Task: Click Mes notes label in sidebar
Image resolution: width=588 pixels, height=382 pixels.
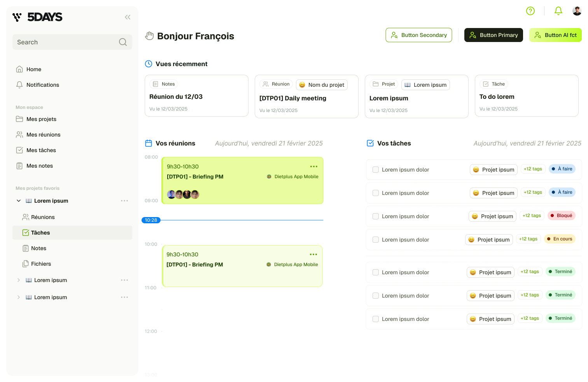Action: pos(40,166)
